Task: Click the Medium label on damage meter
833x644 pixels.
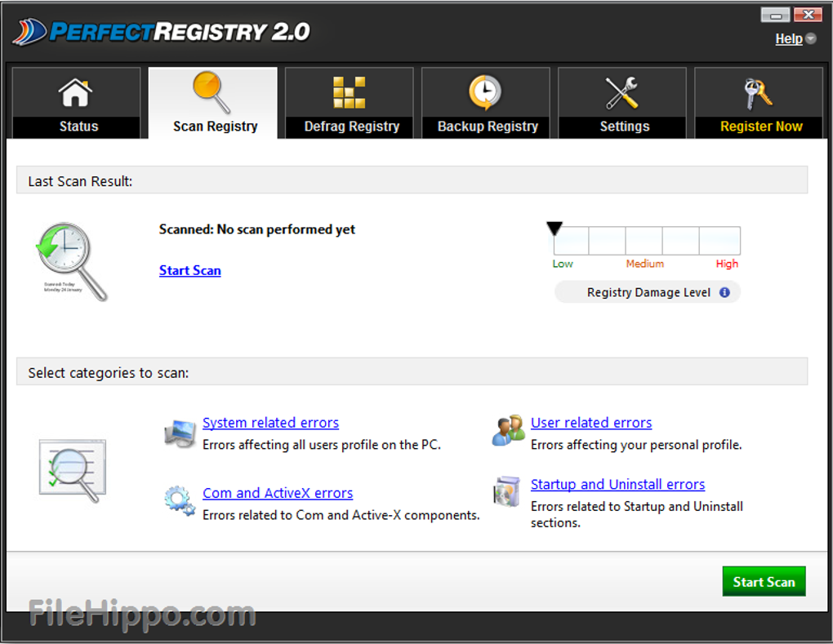Action: click(645, 264)
